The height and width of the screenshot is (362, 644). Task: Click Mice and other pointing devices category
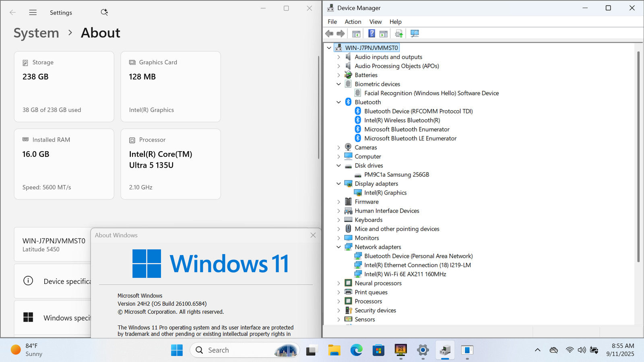coord(397,229)
